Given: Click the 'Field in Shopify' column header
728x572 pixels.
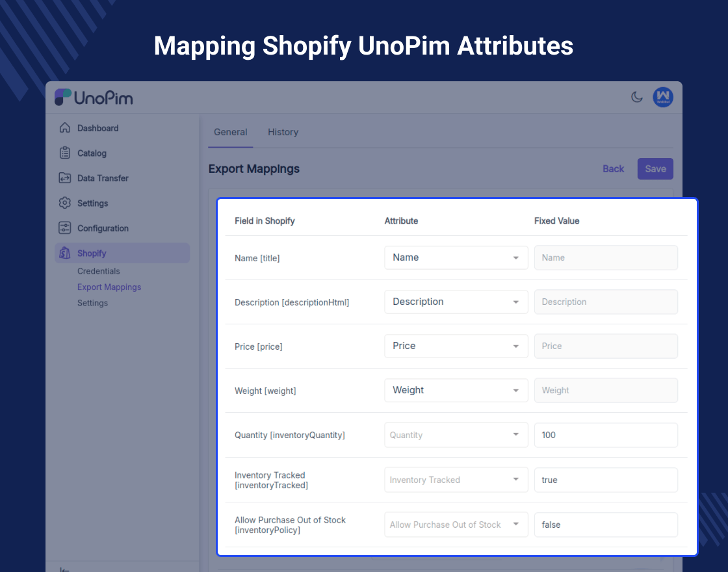Looking at the screenshot, I should [x=265, y=221].
